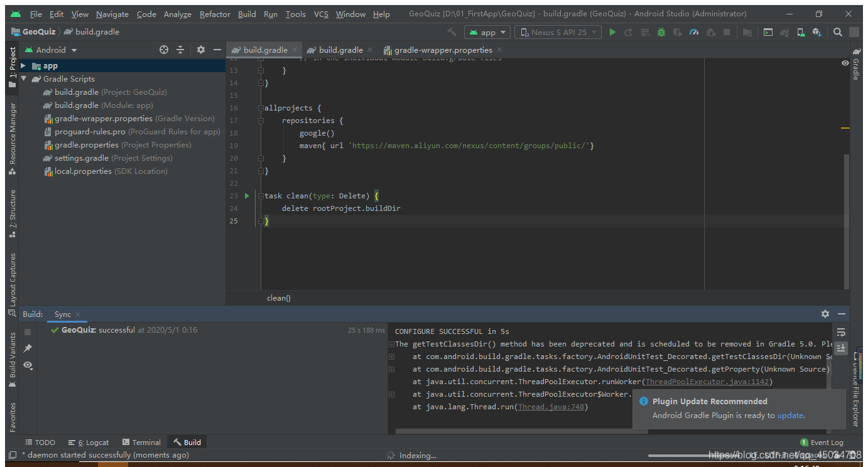This screenshot has width=868, height=467.
Task: Open Build panel settings with gear icon
Action: pos(825,314)
